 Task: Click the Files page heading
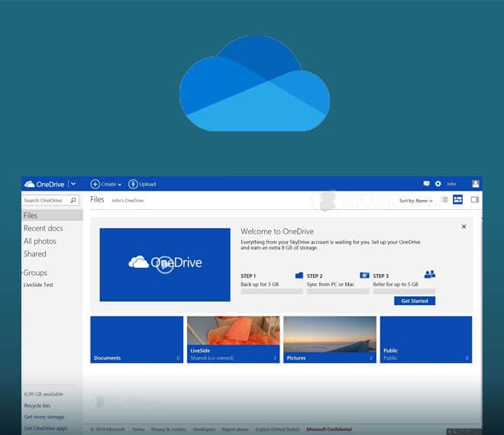pos(97,199)
